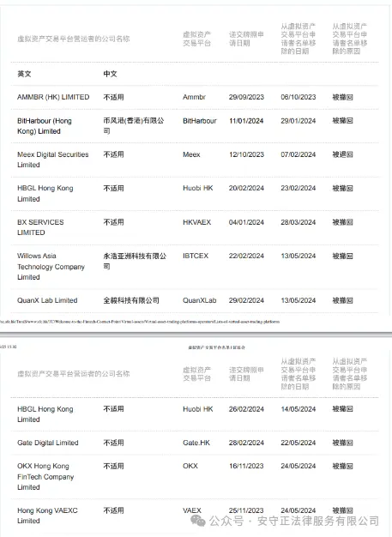Click 被撤回 in the BX SERVICES row
This screenshot has width=392, height=537.
click(343, 222)
